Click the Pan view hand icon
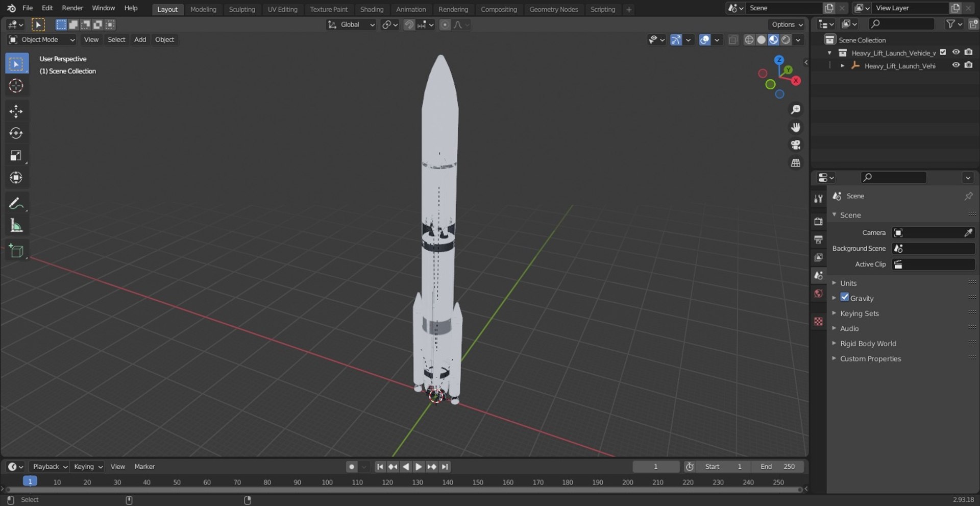 795,127
